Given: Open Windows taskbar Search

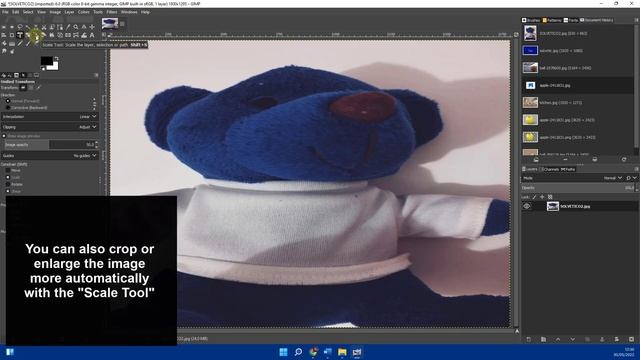Looking at the screenshot, I should (x=298, y=352).
